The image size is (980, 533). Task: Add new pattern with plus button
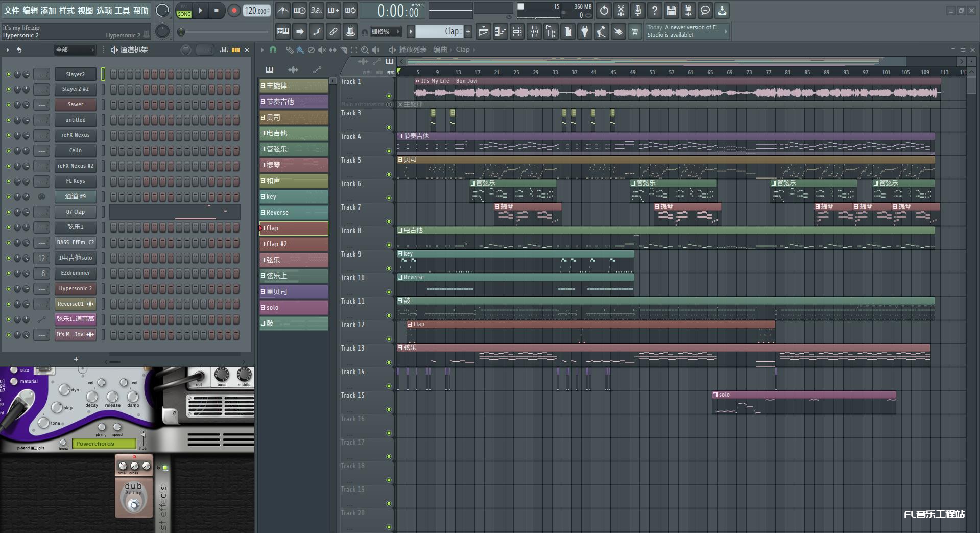tap(468, 32)
